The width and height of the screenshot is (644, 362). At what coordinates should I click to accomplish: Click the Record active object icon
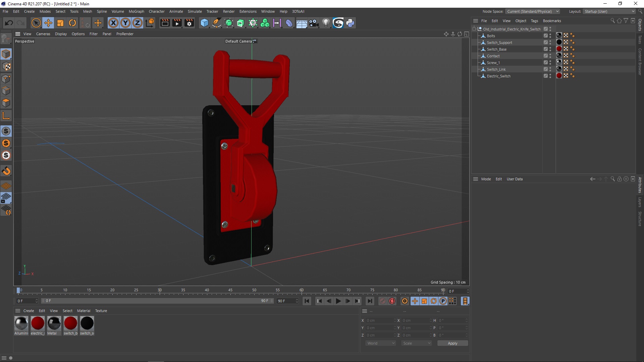(382, 301)
